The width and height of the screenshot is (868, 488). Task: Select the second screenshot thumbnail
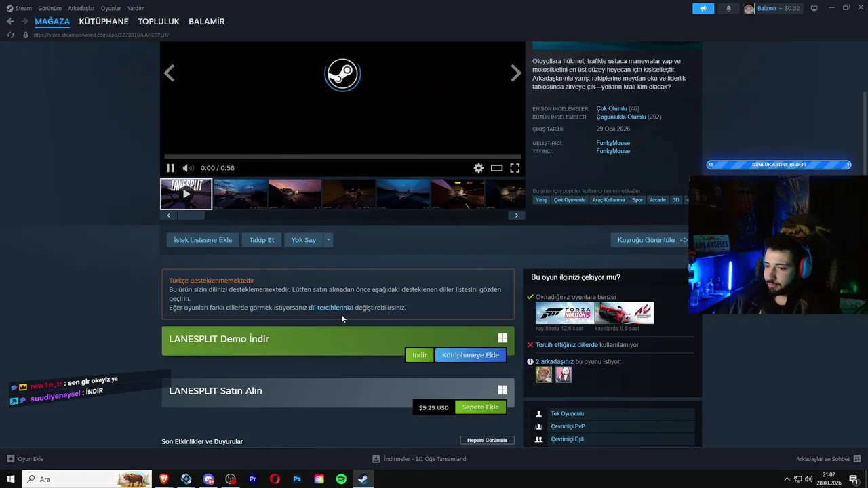coord(241,195)
